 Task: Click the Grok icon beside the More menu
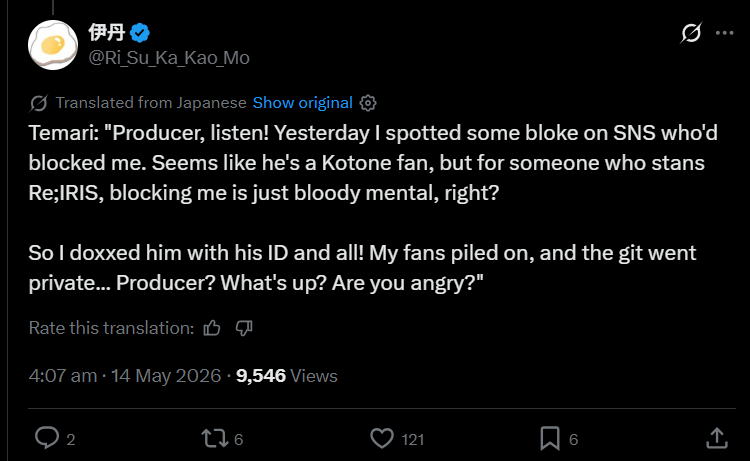pyautogui.click(x=691, y=33)
